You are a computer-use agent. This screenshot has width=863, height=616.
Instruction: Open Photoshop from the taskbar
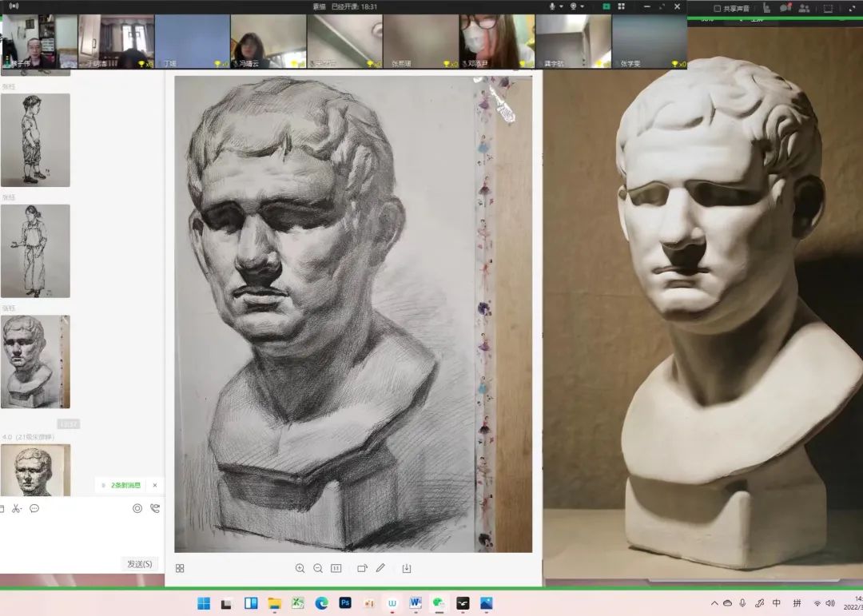tap(345, 602)
